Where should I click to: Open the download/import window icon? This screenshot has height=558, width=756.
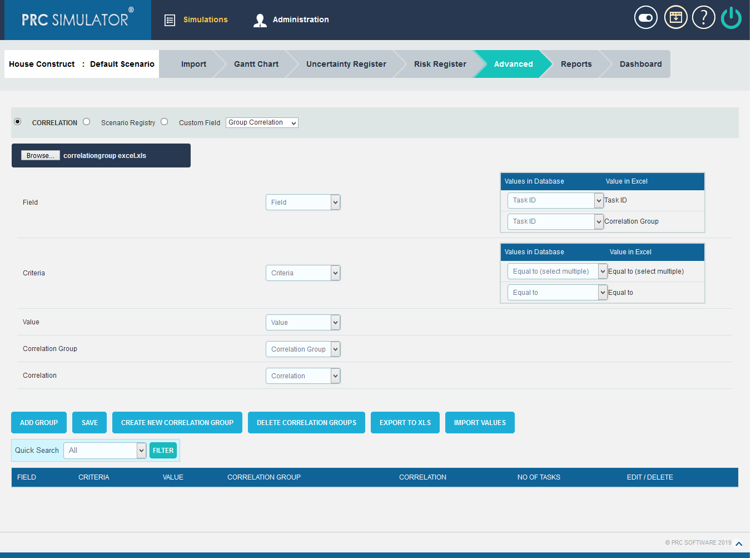pyautogui.click(x=675, y=17)
